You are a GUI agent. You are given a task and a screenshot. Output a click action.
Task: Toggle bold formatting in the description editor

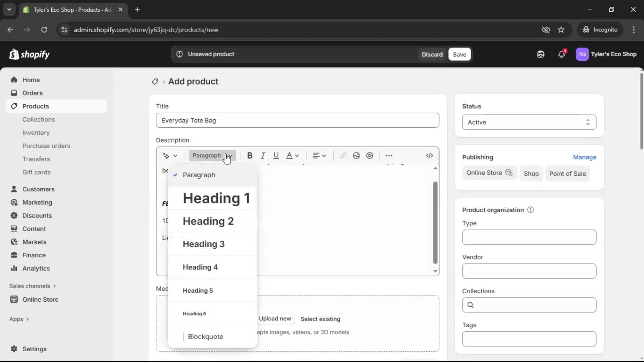tap(250, 156)
